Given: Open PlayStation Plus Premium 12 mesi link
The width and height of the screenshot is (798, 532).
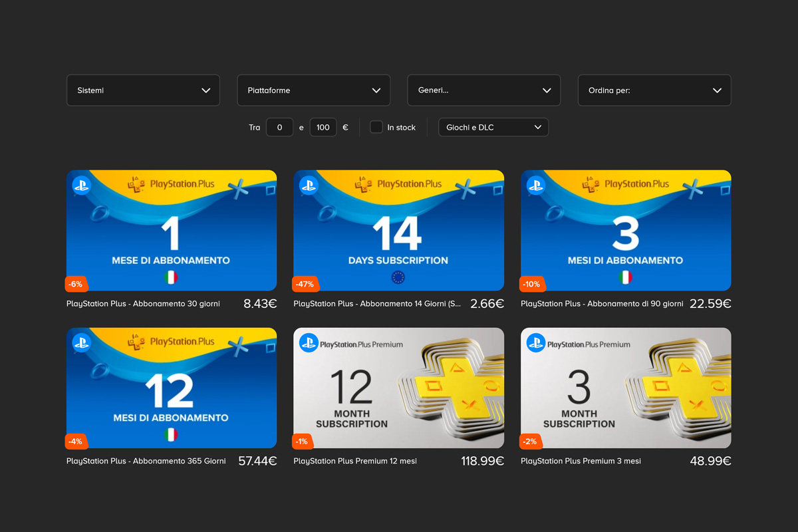Looking at the screenshot, I should pos(355,461).
